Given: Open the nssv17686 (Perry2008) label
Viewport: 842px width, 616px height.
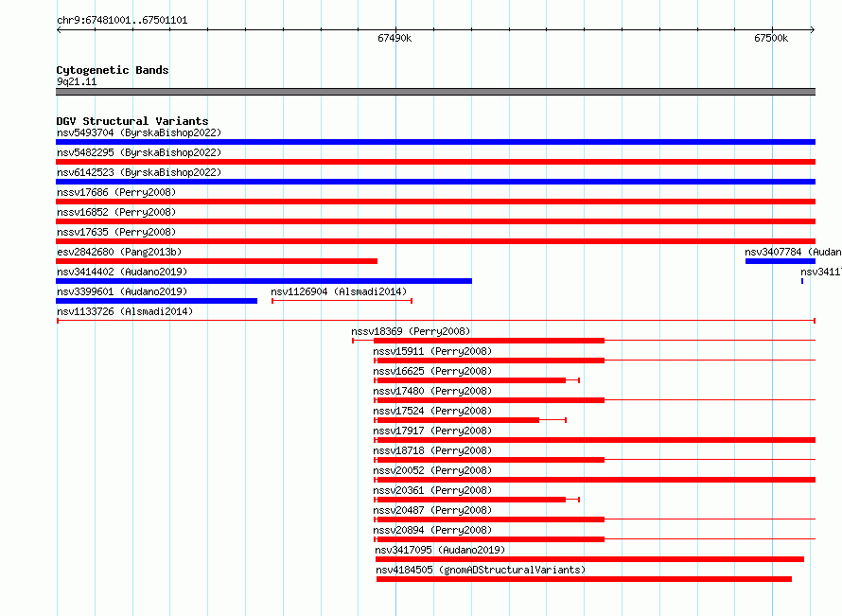Looking at the screenshot, I should (x=116, y=192).
